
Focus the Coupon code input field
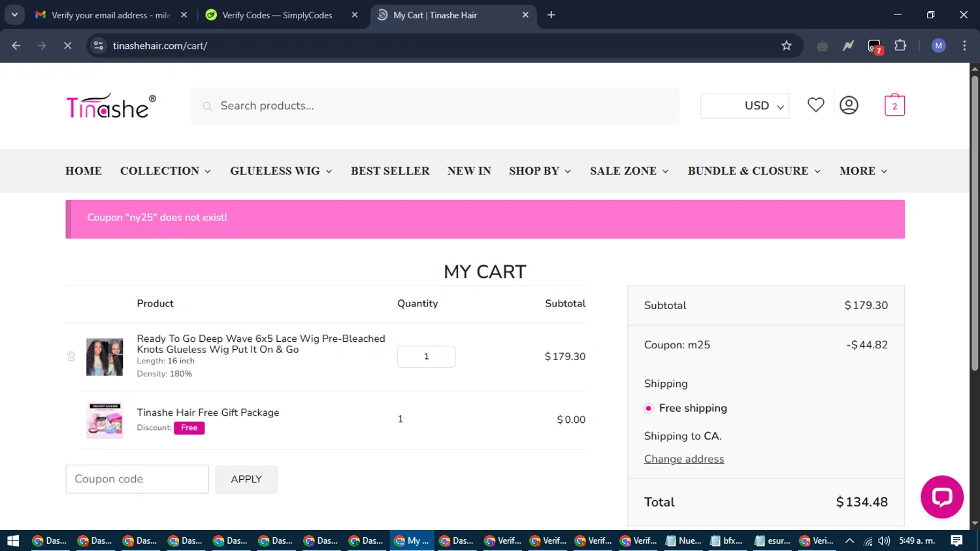coord(137,479)
